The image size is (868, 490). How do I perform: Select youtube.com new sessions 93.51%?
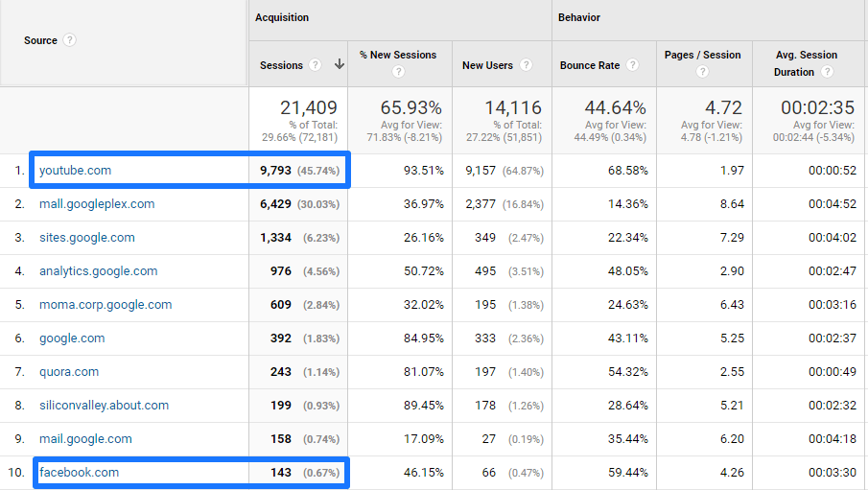[424, 171]
